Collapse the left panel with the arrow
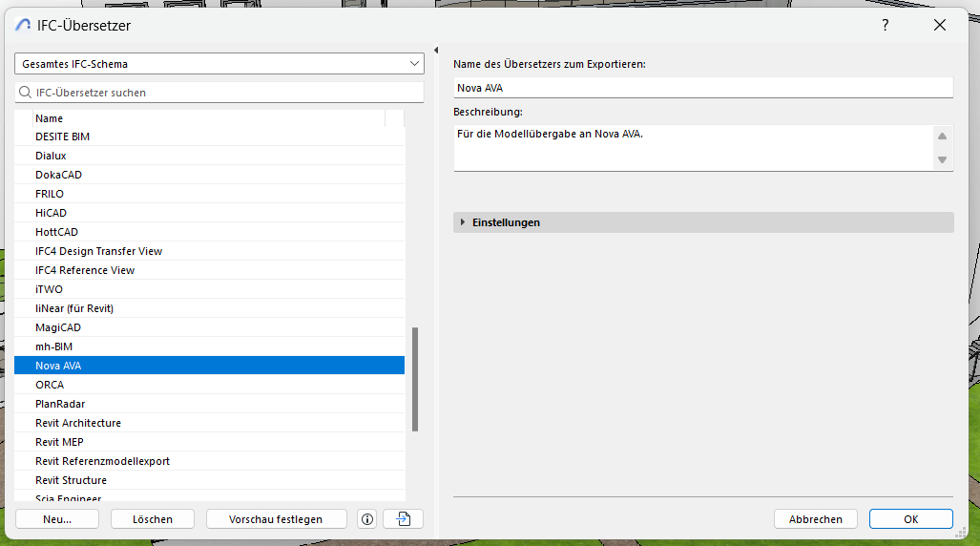The height and width of the screenshot is (546, 980). [436, 51]
